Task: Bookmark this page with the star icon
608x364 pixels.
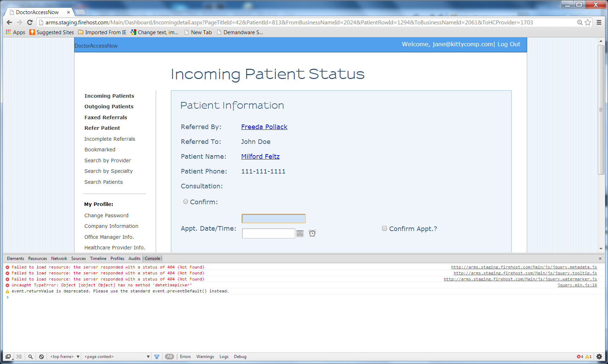Action: click(x=588, y=22)
